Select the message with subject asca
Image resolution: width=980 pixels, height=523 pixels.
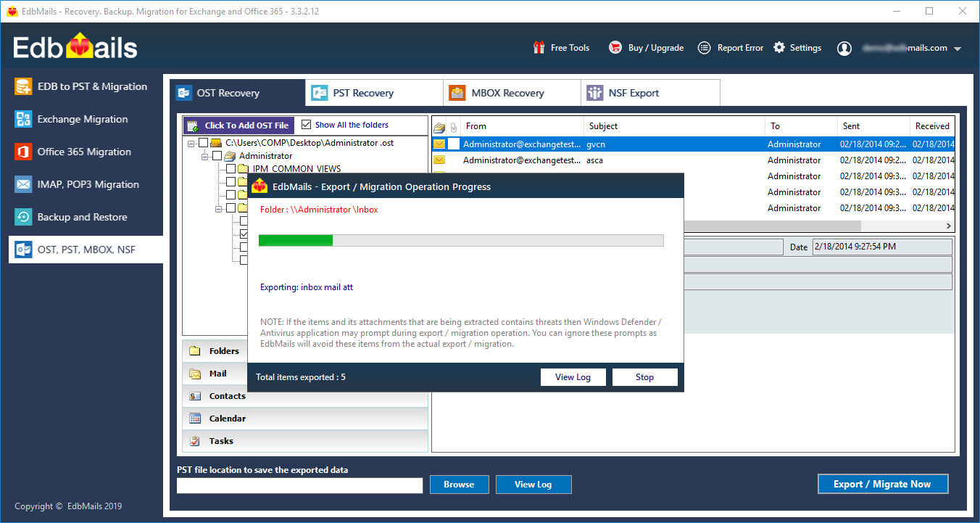(x=693, y=160)
